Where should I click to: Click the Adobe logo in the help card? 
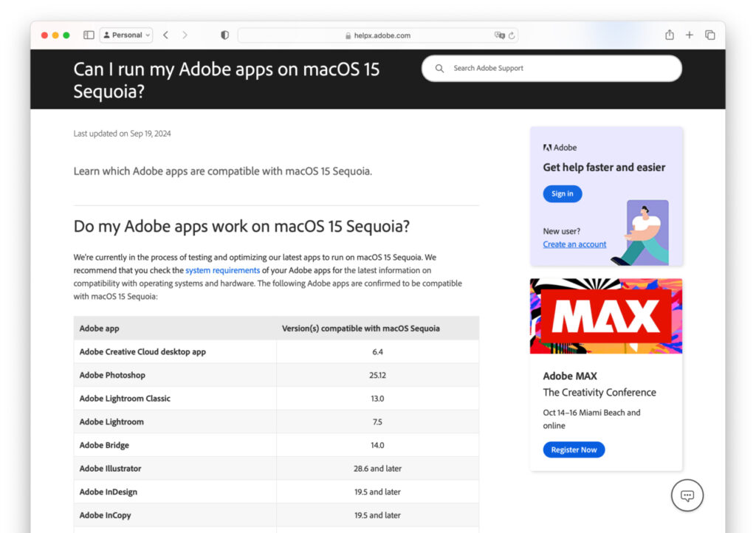point(559,147)
